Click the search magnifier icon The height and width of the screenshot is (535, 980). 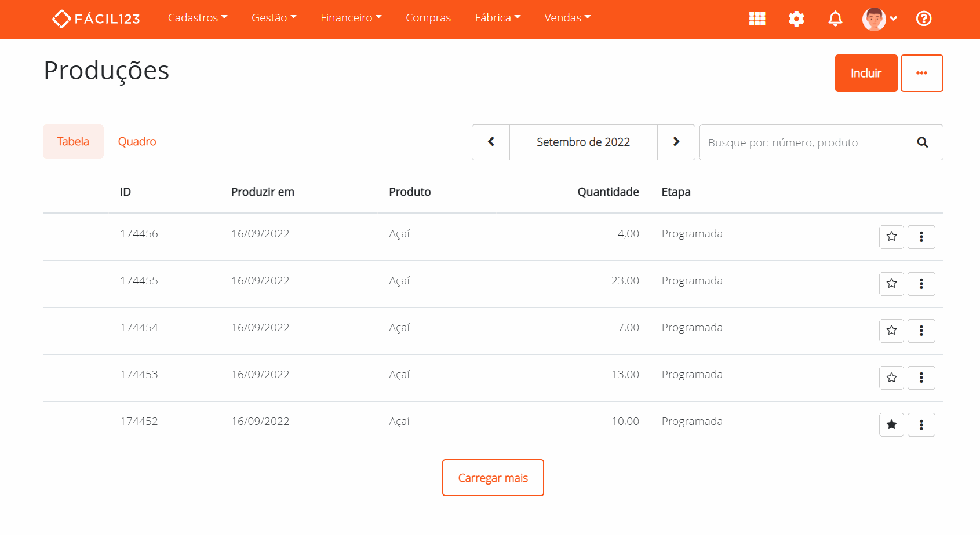[922, 142]
